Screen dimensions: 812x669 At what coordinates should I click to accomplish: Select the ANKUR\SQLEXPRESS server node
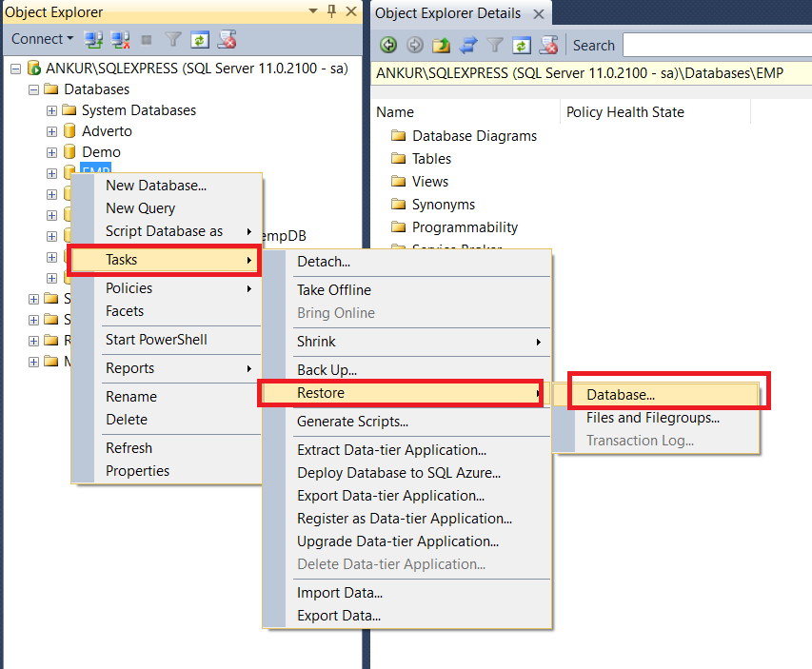(x=197, y=69)
